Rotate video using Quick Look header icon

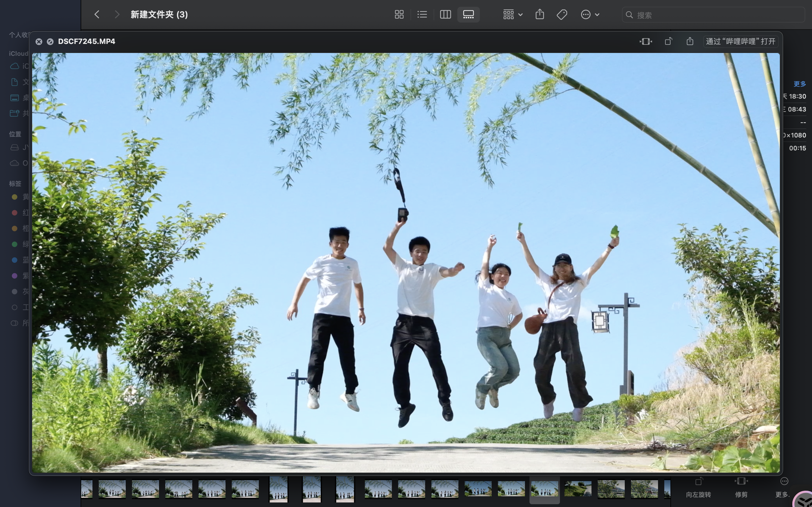tap(668, 41)
